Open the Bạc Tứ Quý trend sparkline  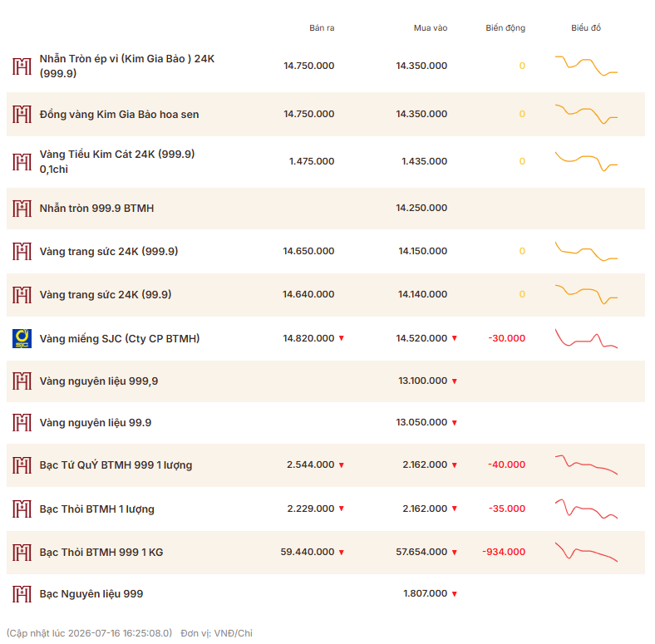(x=586, y=465)
